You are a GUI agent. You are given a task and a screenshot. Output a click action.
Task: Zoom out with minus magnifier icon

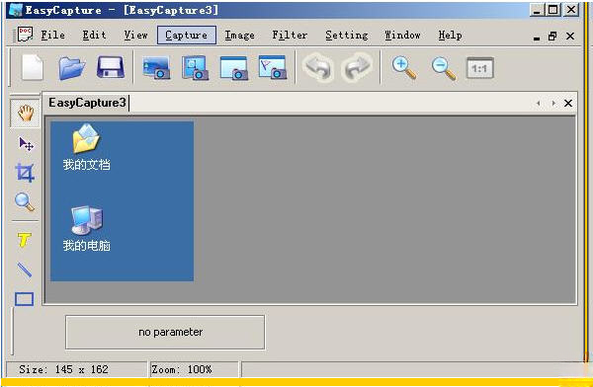444,68
